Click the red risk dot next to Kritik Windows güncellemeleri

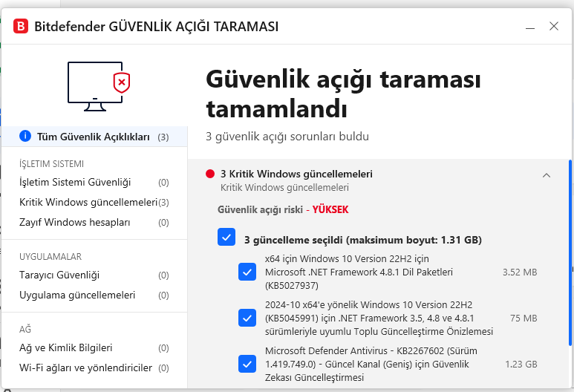pos(209,174)
